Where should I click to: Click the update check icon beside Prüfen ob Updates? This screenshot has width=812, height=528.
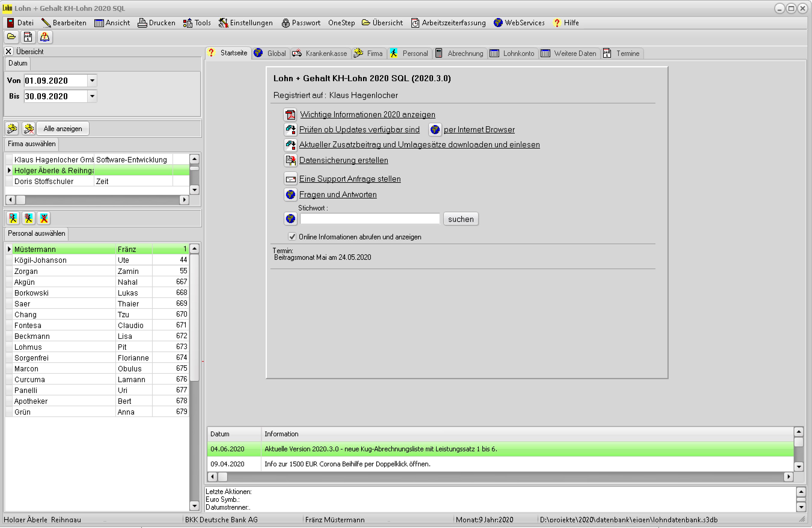(x=290, y=130)
